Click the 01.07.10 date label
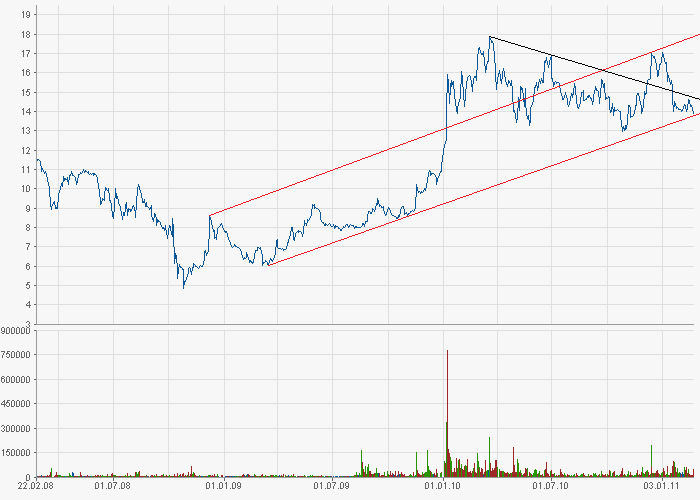The height and width of the screenshot is (500, 700). pyautogui.click(x=550, y=485)
